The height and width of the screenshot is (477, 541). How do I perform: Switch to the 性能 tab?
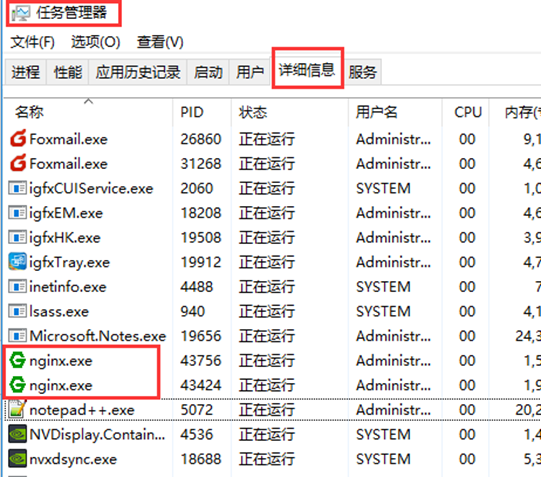coord(68,72)
